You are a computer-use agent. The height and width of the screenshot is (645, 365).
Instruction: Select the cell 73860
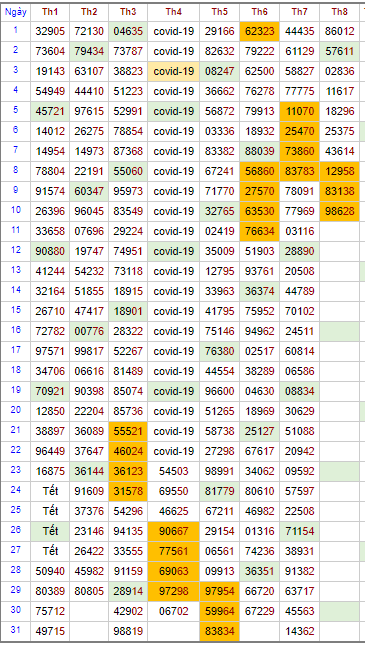[299, 151]
